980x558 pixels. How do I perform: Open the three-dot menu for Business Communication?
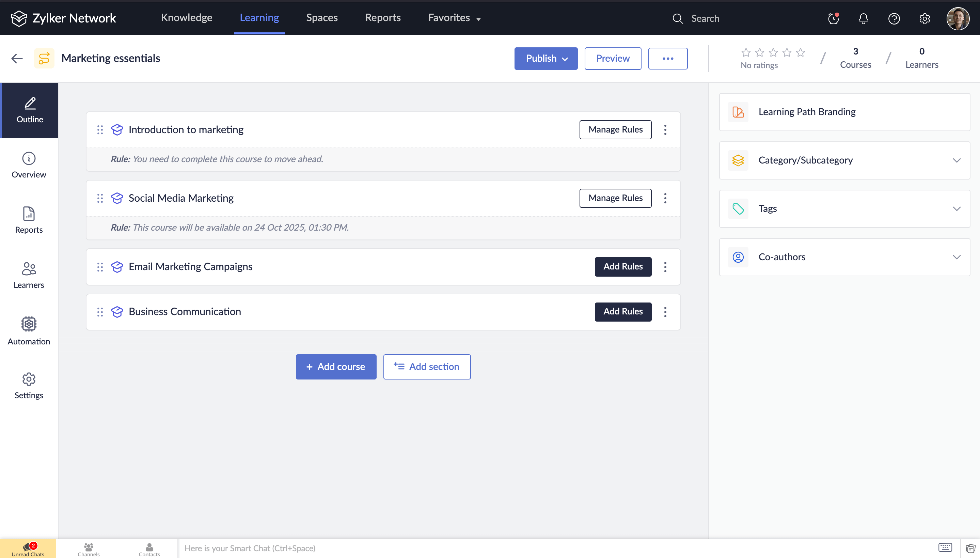pos(665,312)
